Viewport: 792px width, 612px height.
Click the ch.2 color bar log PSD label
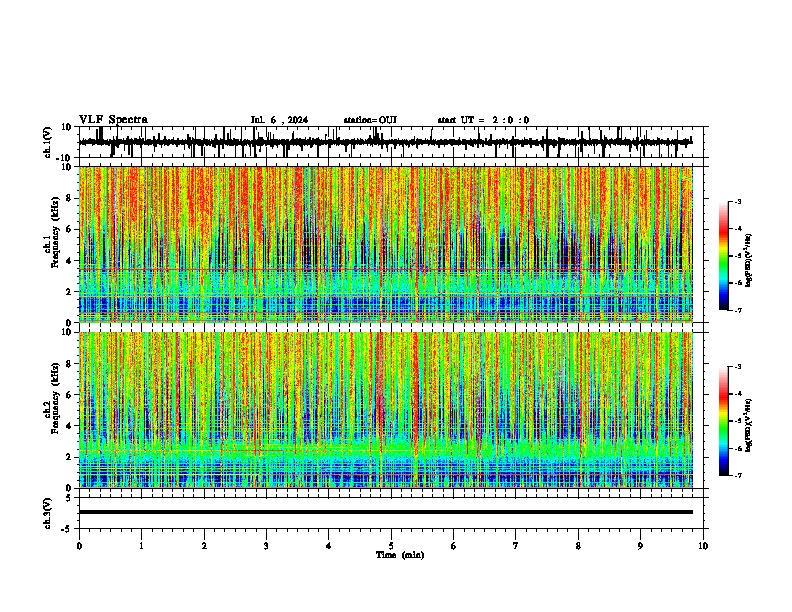(x=748, y=425)
